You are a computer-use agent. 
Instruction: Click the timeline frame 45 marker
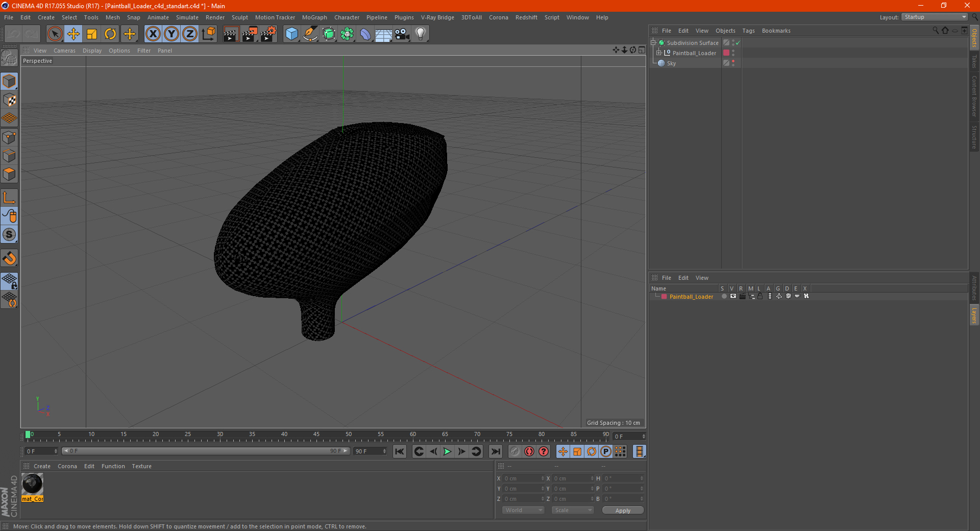pos(316,435)
